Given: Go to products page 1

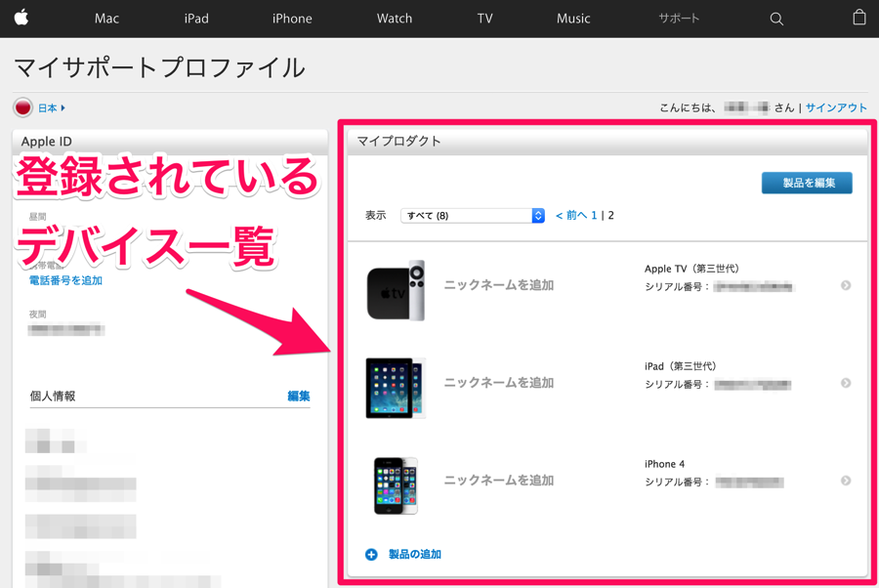Looking at the screenshot, I should coord(594,215).
